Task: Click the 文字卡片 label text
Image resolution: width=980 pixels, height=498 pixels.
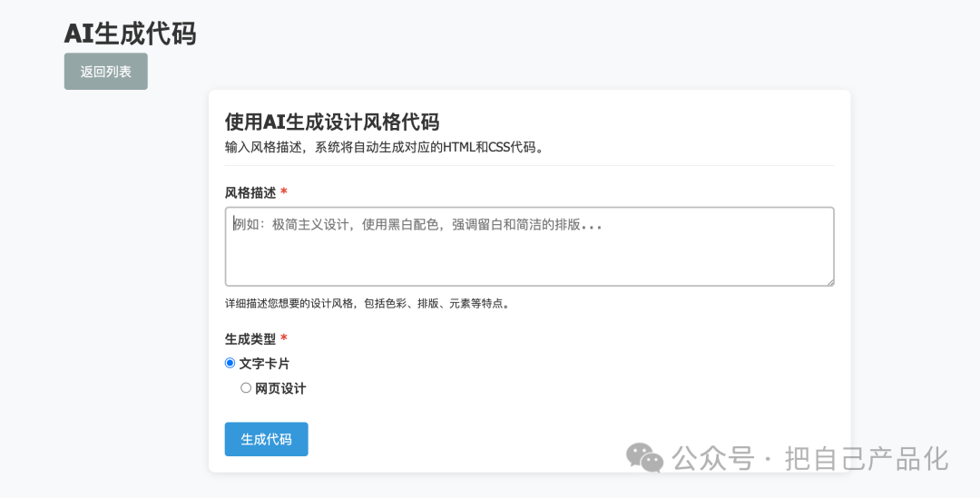Action: coord(264,364)
